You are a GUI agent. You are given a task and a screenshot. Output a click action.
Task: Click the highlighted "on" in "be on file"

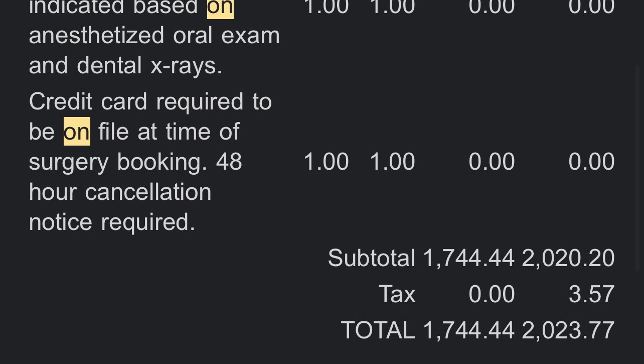tap(77, 132)
